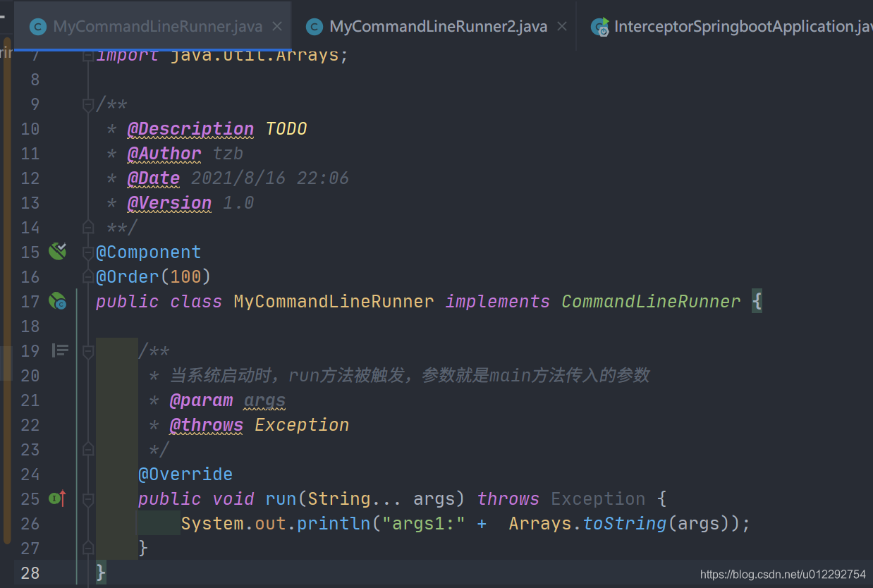Collapse the method Javadoc at line 19

click(88, 351)
